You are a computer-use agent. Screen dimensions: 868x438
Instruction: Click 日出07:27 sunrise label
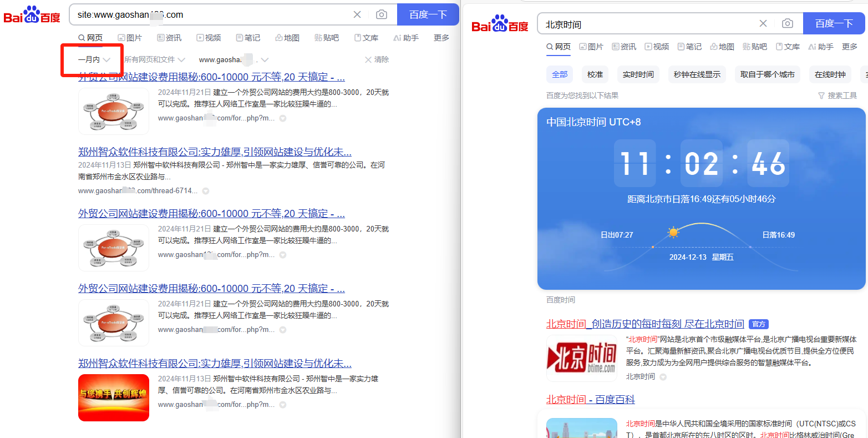[x=617, y=235]
